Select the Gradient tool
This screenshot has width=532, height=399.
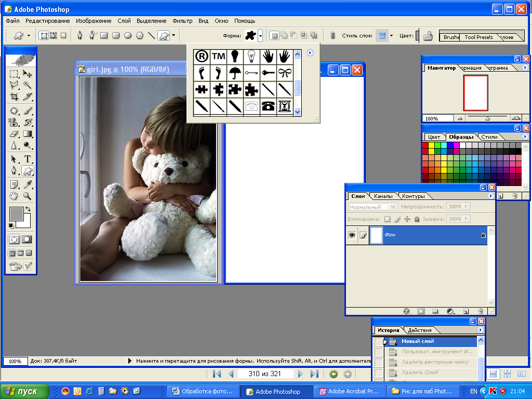coord(27,134)
